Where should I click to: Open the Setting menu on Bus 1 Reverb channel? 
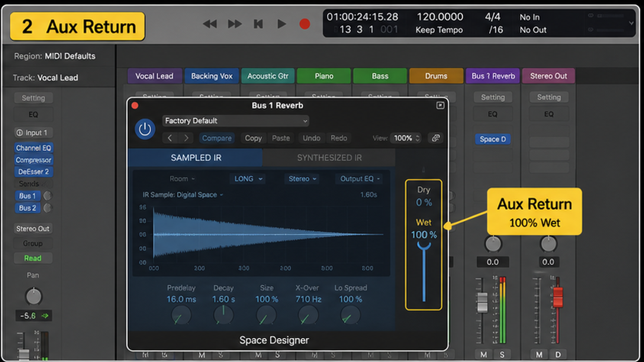coord(493,98)
